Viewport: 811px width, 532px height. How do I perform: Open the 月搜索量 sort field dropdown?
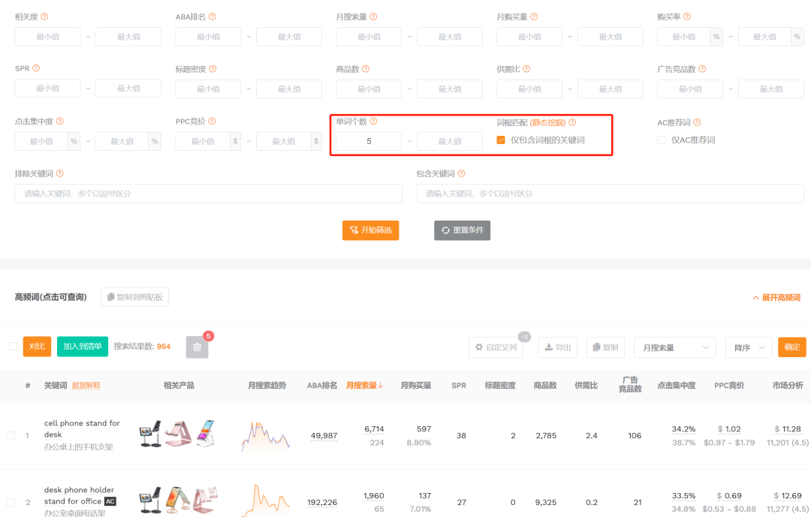click(674, 347)
